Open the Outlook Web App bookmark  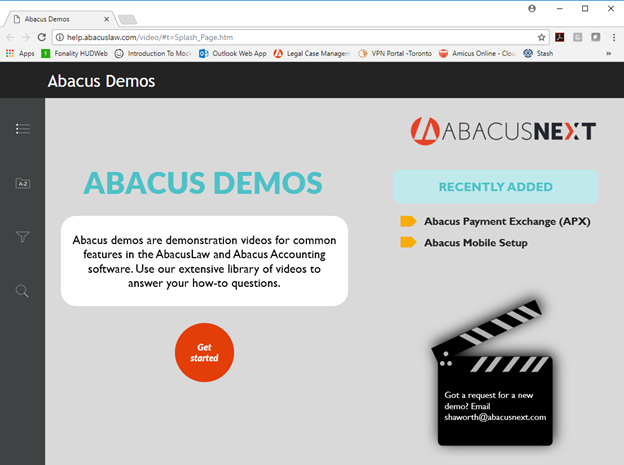point(233,53)
